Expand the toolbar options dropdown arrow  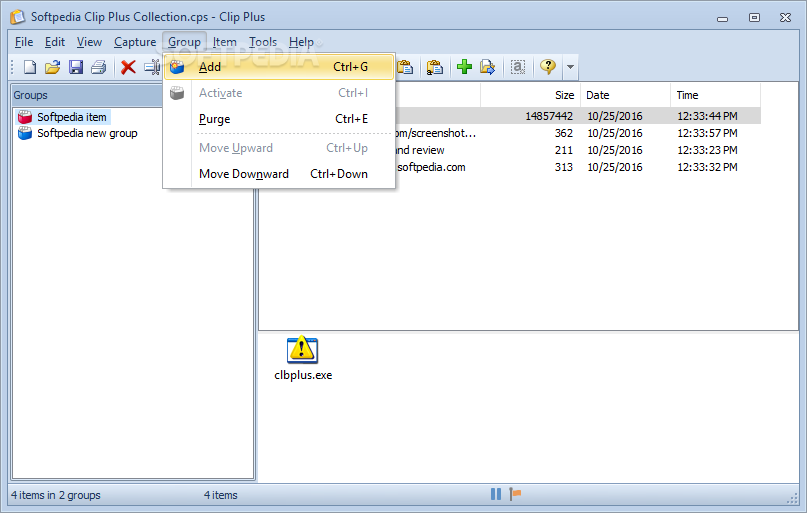tap(570, 67)
